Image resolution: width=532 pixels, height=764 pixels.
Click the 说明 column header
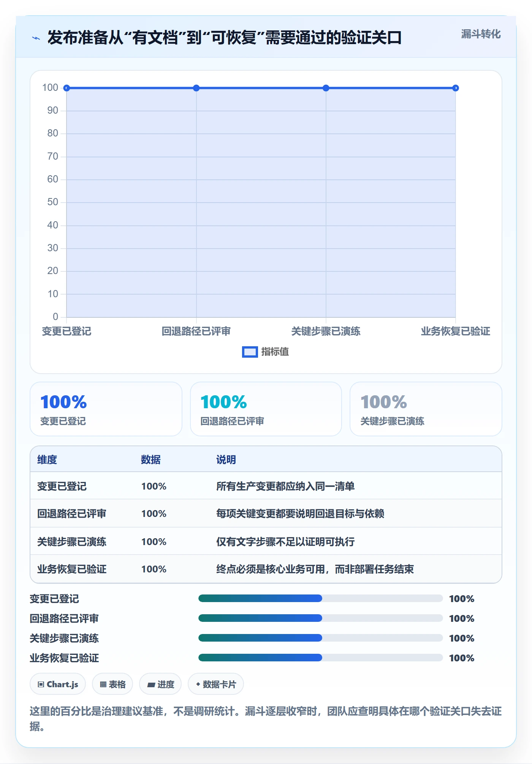pyautogui.click(x=226, y=460)
